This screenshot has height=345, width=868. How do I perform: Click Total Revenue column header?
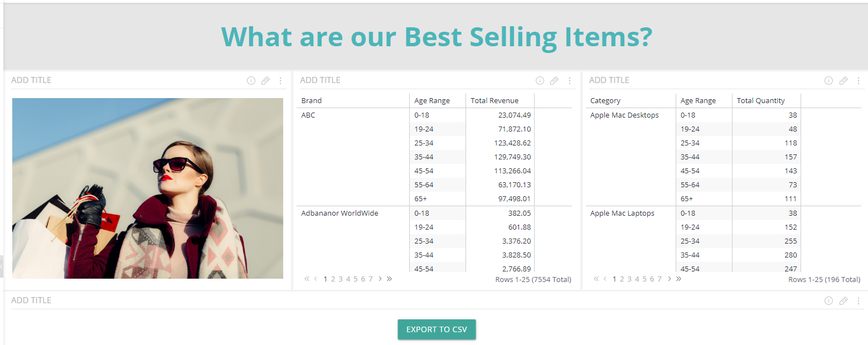coord(494,101)
